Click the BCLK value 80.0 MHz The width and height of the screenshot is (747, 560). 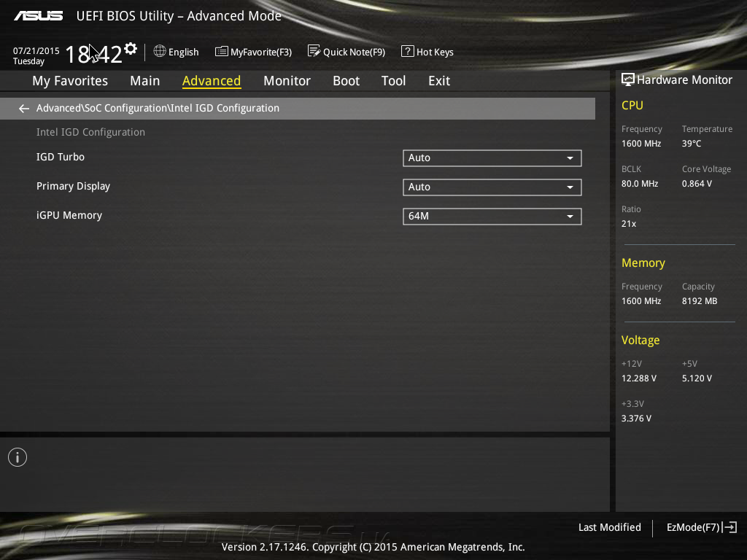(x=640, y=183)
